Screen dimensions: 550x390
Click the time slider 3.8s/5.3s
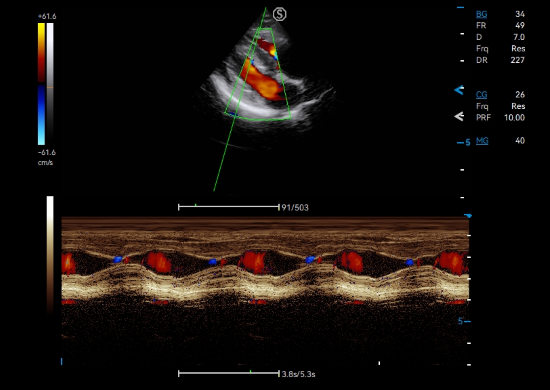click(x=229, y=374)
